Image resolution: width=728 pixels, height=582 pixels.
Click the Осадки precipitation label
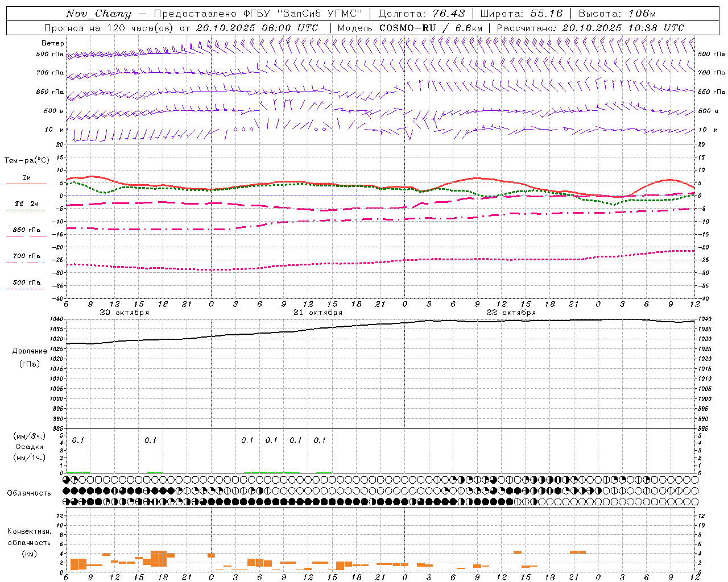(30, 447)
